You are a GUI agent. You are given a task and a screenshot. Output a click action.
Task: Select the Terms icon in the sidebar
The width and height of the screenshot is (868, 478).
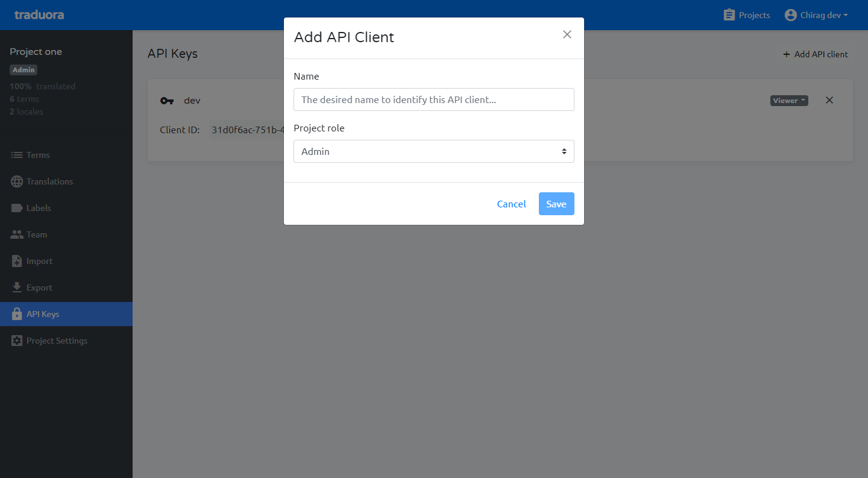click(16, 155)
